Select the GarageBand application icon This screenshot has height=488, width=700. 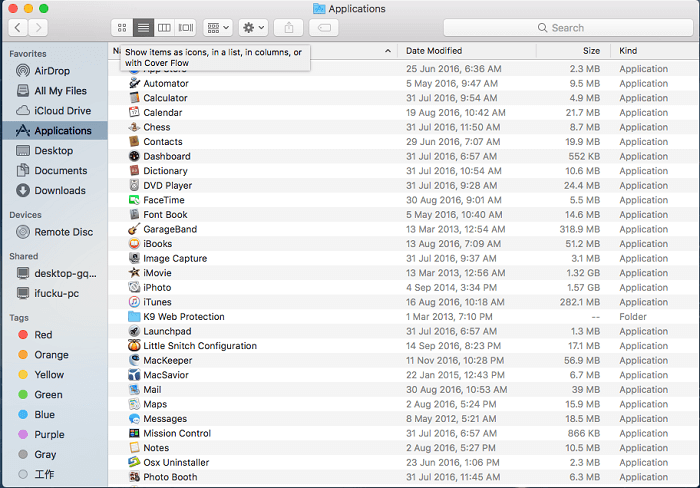134,229
